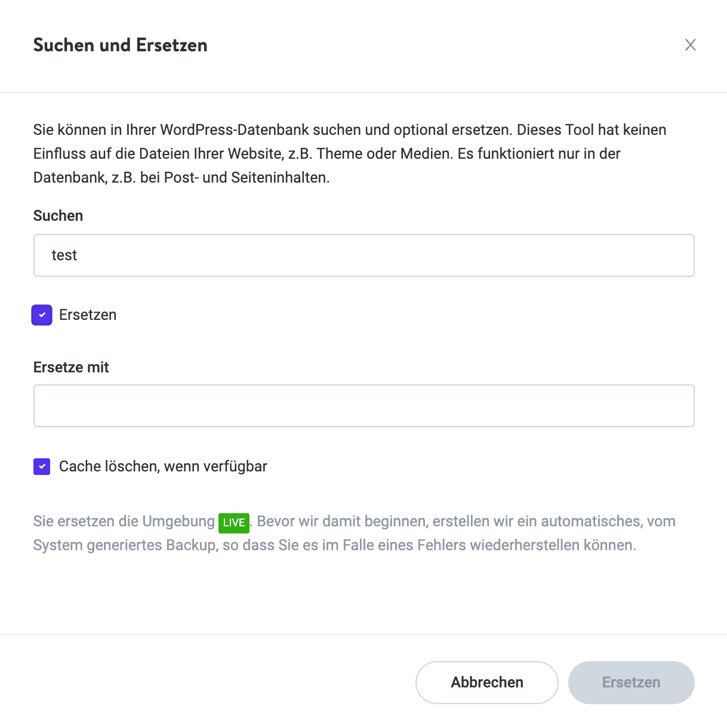Click the dialog close icon top right
The height and width of the screenshot is (728, 727).
point(690,45)
